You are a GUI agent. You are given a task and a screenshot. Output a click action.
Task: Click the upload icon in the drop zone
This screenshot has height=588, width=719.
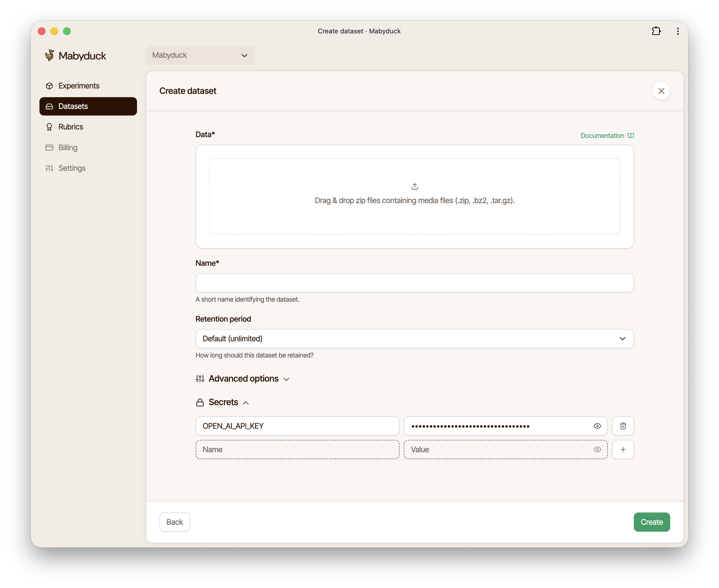[x=415, y=186]
